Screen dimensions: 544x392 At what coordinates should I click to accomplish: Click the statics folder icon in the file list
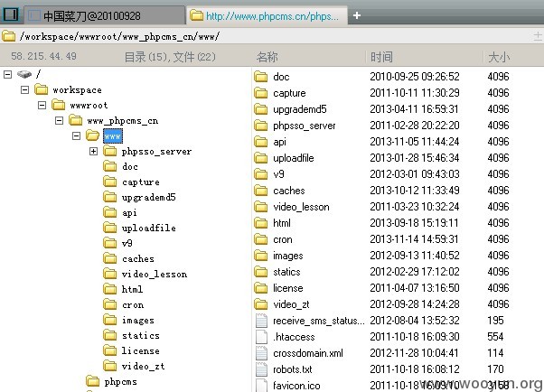pos(261,272)
